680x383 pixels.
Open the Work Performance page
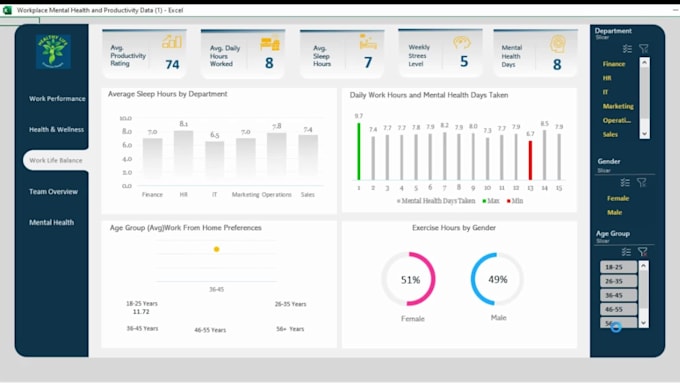point(57,98)
